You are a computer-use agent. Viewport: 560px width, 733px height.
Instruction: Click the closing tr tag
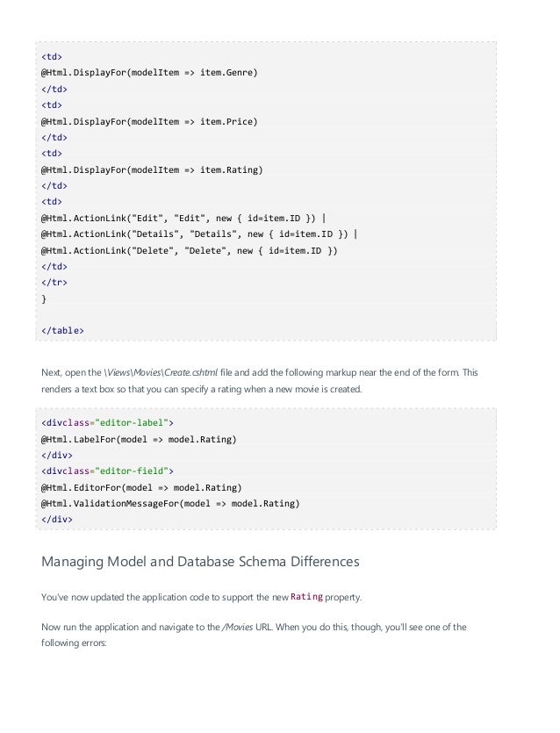pyautogui.click(x=54, y=283)
